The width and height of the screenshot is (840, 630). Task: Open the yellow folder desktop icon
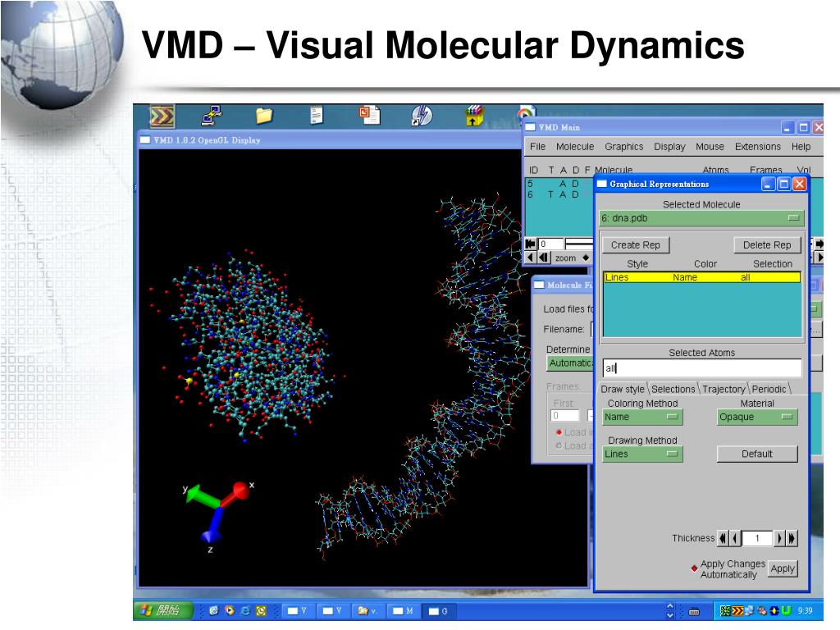coord(264,115)
